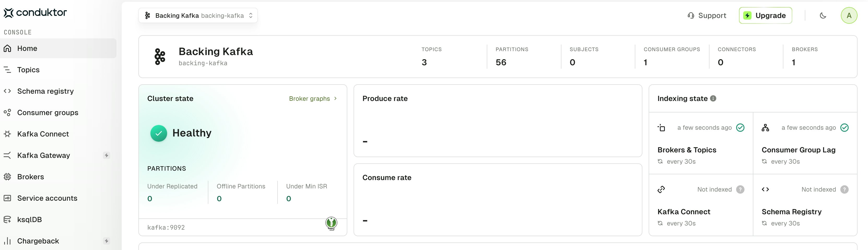
Task: Click the Consumer Group Lag indexing icon
Action: [766, 128]
